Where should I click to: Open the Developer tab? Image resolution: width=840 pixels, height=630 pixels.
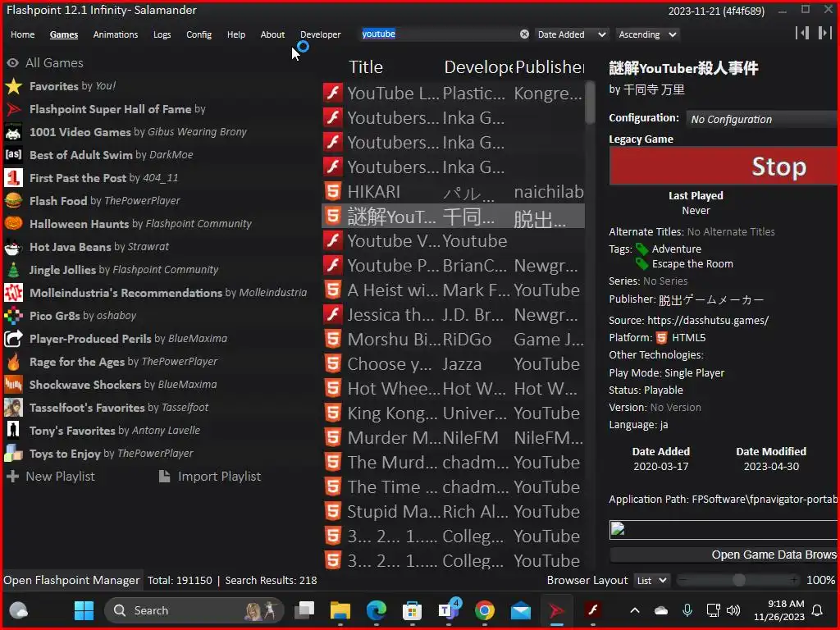pyautogui.click(x=321, y=34)
